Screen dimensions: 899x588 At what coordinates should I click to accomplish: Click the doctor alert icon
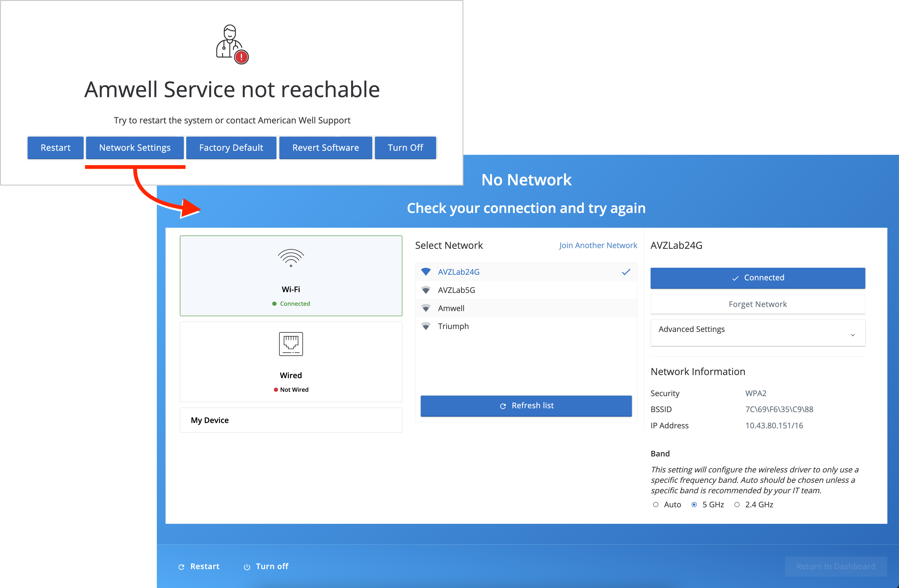[x=232, y=44]
